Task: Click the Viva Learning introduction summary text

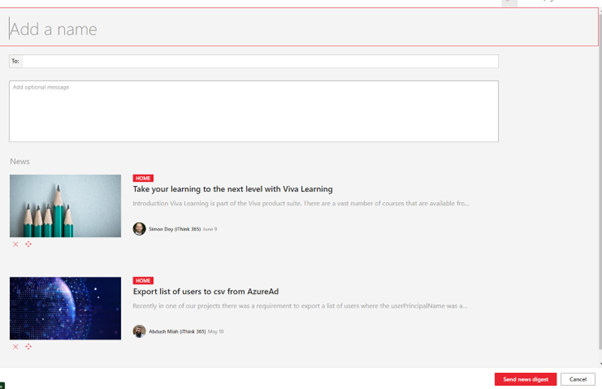Action: [301, 203]
